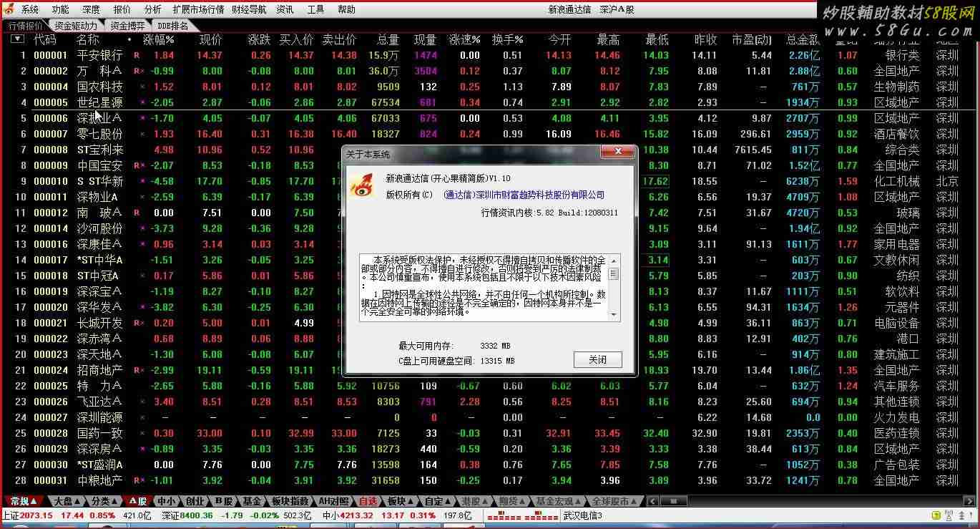Select the 基金 bottom tab
The height and width of the screenshot is (529, 980).
[x=252, y=501]
